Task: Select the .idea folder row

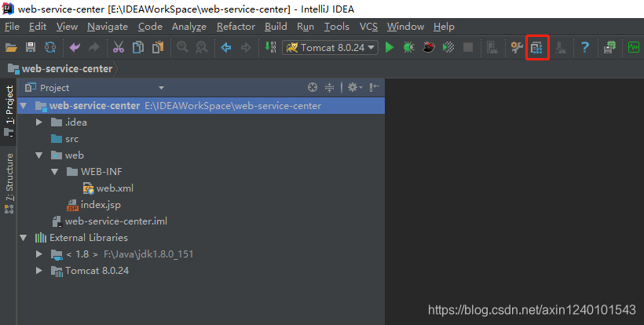Action: (x=201, y=122)
